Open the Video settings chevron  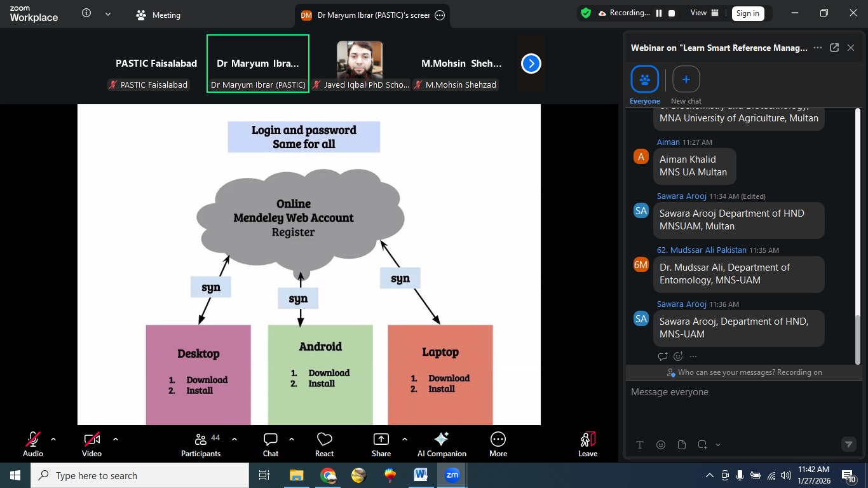116,438
